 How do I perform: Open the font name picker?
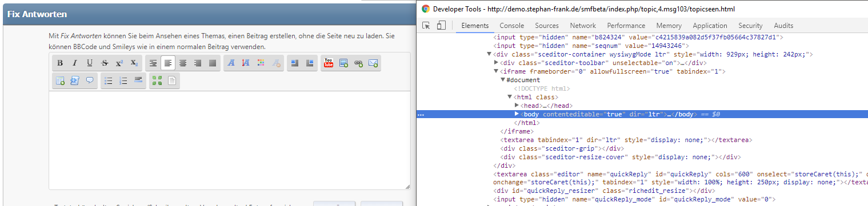point(231,63)
